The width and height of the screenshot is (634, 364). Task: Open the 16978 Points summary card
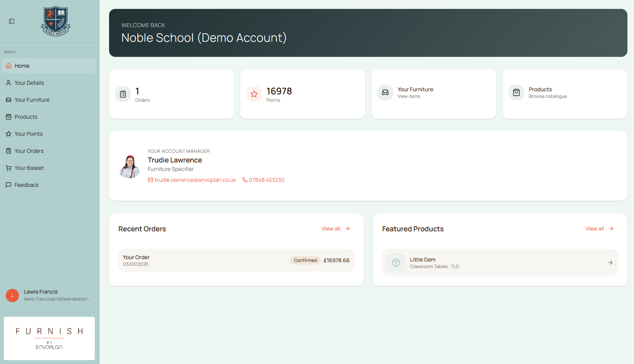coord(302,94)
